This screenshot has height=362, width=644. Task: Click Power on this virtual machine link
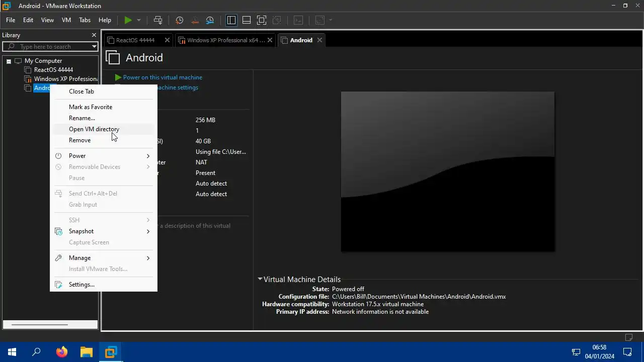pos(163,77)
